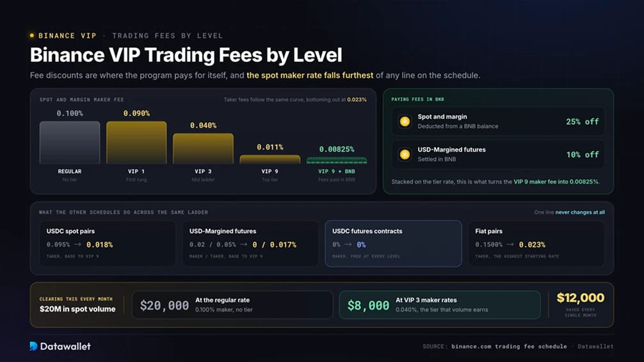Select the green VIP 9 + BNB bar
The width and height of the screenshot is (644, 362).
(x=337, y=161)
